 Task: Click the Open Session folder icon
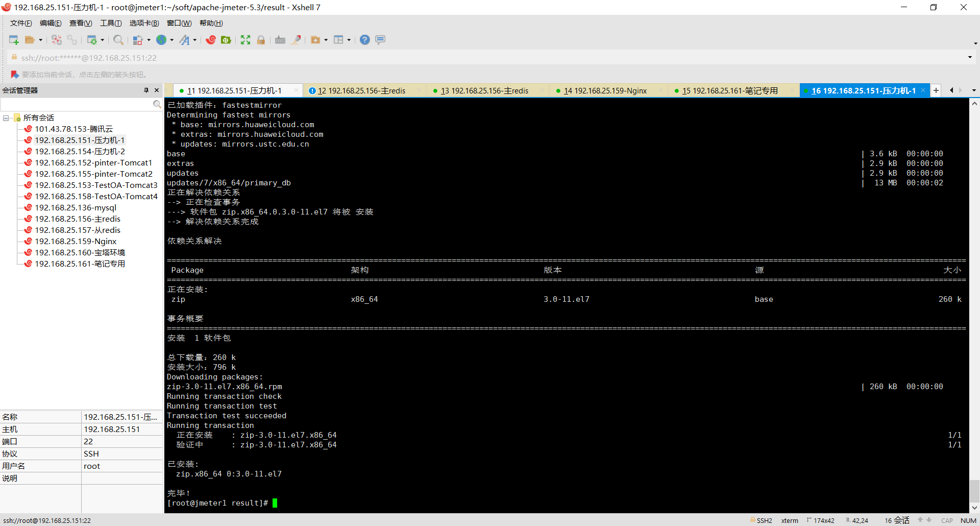pyautogui.click(x=30, y=40)
